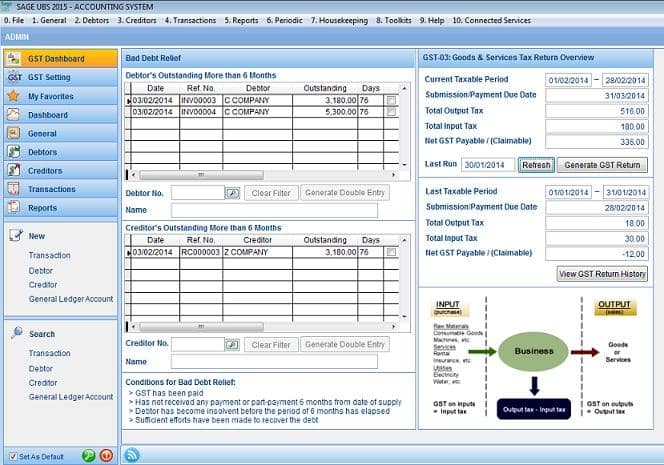664x465 pixels.
Task: Open the 0. File menu
Action: [x=14, y=20]
